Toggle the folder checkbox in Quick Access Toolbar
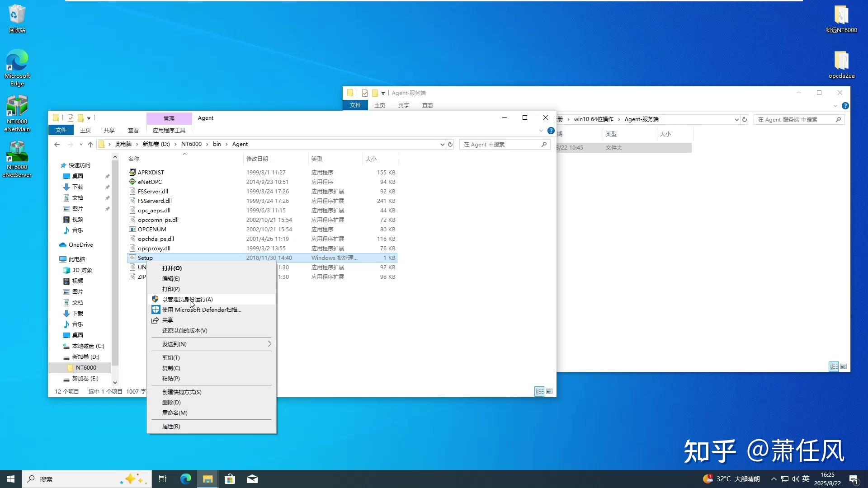Image resolution: width=868 pixels, height=488 pixels. tap(70, 117)
